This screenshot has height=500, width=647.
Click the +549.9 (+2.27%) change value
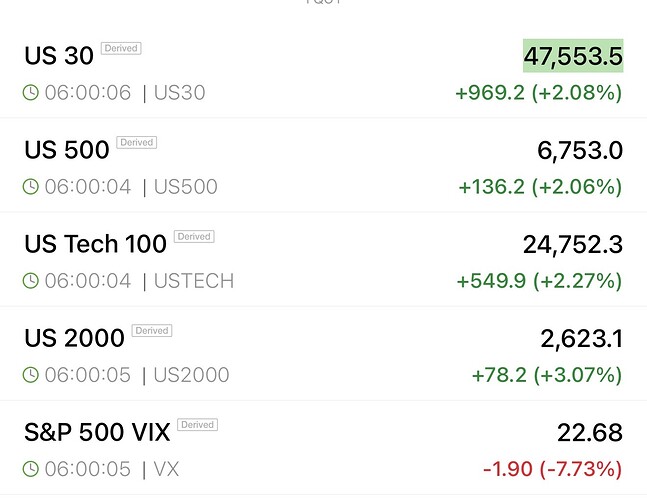(539, 281)
